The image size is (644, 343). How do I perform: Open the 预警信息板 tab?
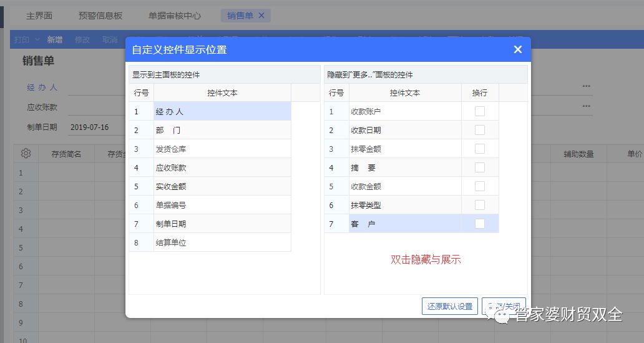100,16
